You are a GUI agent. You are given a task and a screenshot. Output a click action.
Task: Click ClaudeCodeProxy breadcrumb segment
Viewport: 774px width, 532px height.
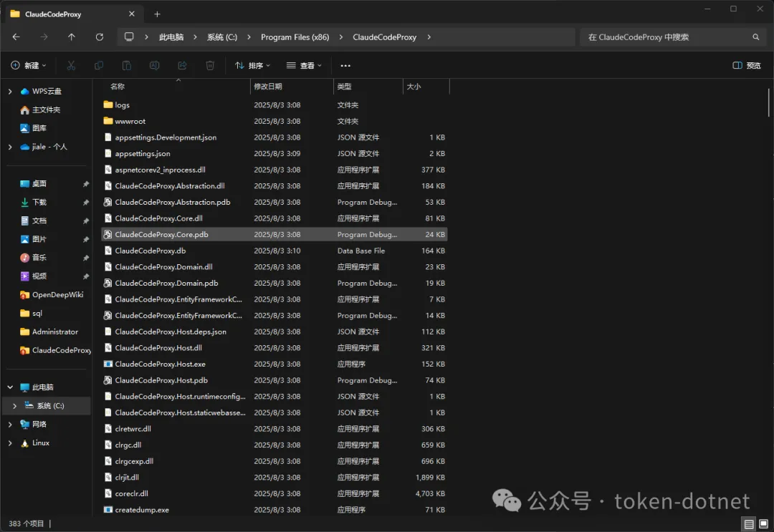pos(385,37)
